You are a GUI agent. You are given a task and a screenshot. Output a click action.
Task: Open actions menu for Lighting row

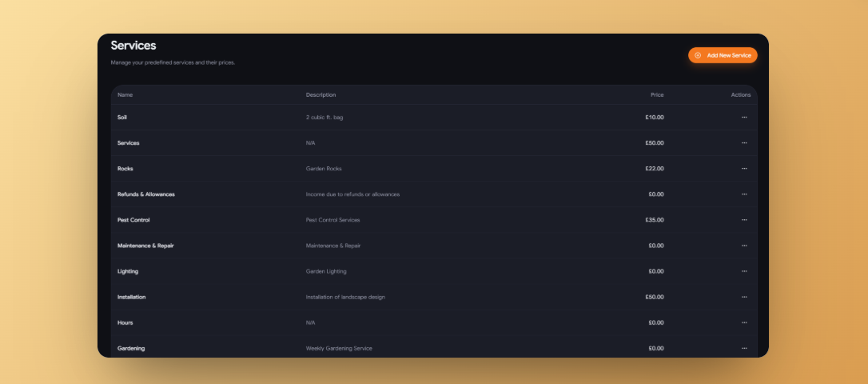[744, 271]
